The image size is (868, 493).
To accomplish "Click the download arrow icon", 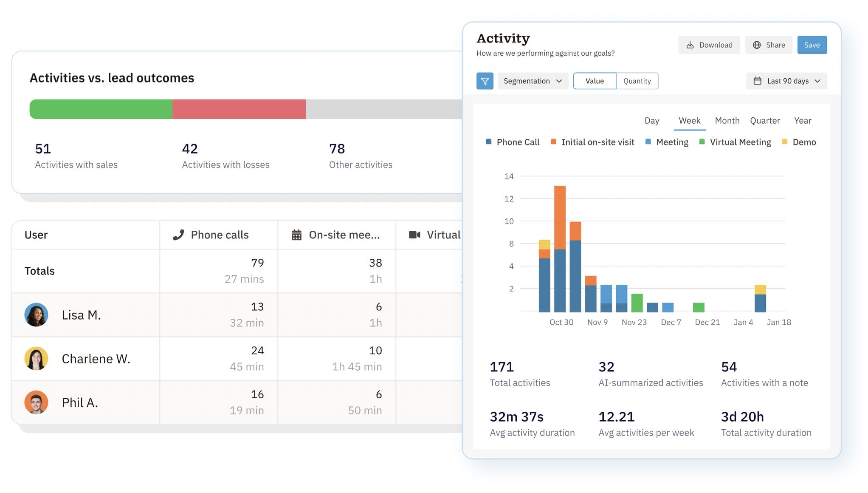I will pos(690,45).
